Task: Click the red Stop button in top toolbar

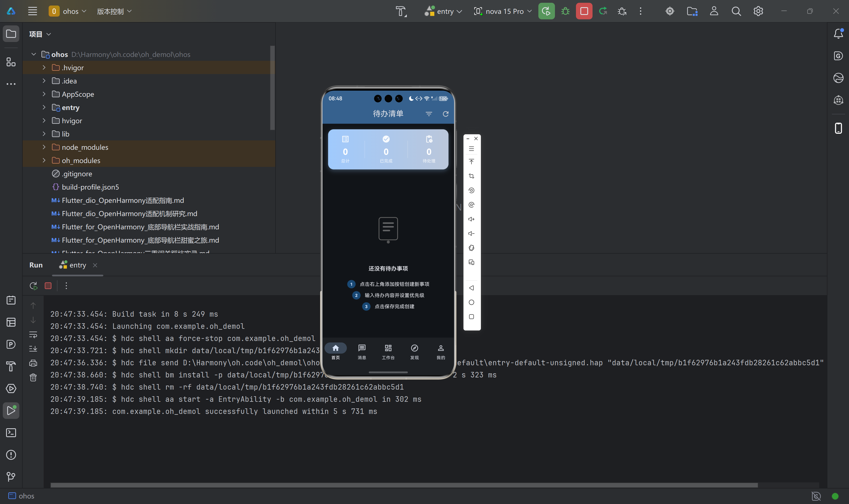Action: coord(584,11)
